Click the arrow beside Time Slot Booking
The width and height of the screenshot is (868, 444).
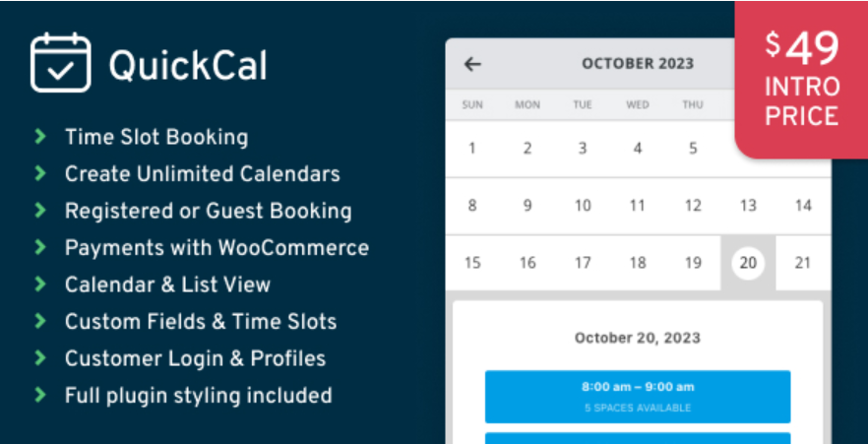coord(40,137)
